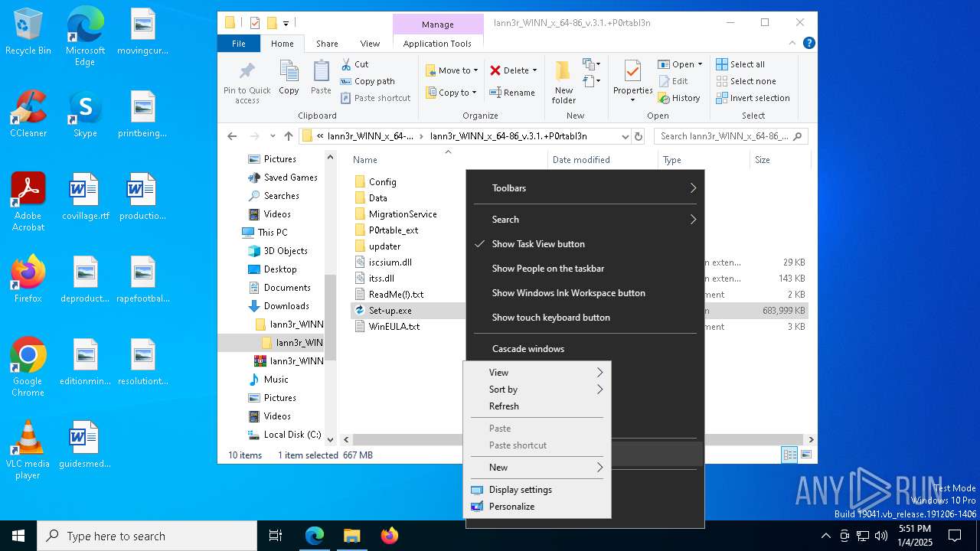The height and width of the screenshot is (551, 980).
Task: Open Copy to dropdown
Action: [x=452, y=93]
